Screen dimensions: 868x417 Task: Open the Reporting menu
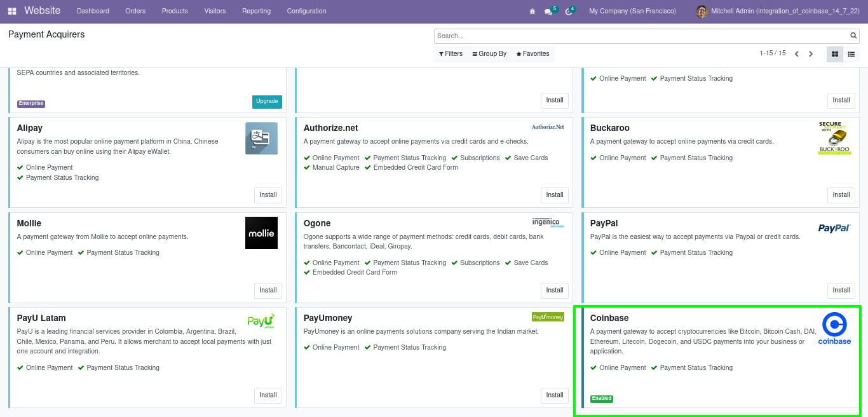[x=256, y=11]
